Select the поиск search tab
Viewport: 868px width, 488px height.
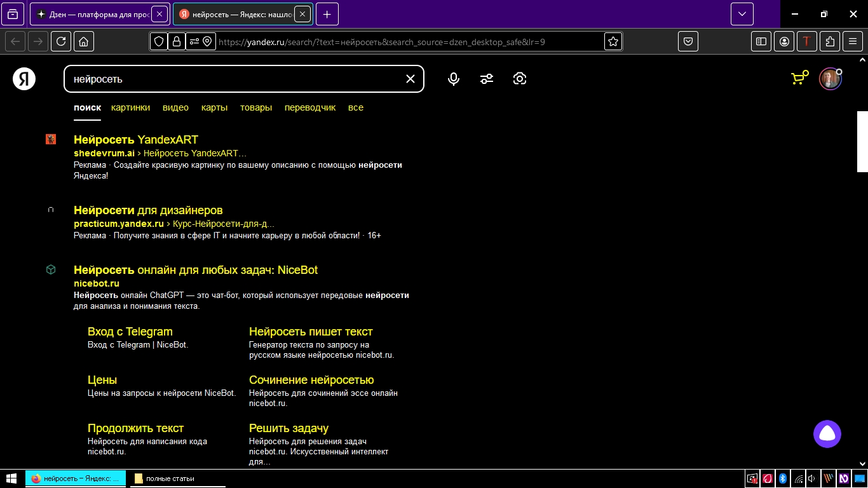(x=87, y=107)
